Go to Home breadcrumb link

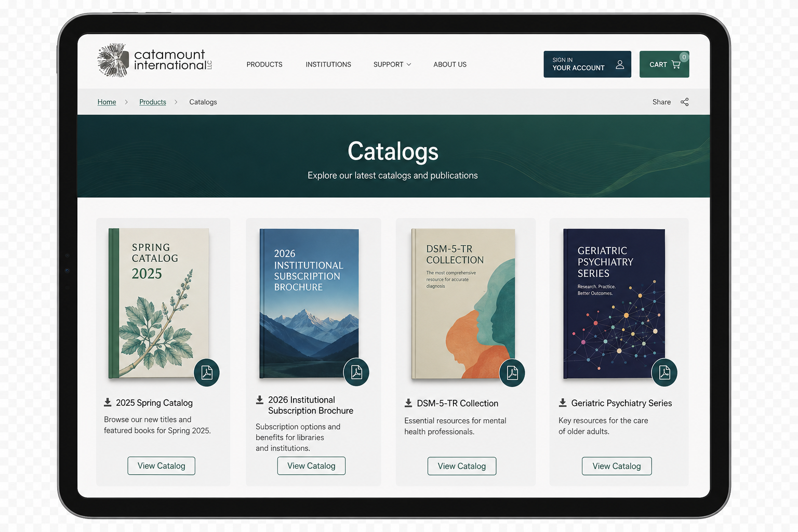[x=107, y=102]
